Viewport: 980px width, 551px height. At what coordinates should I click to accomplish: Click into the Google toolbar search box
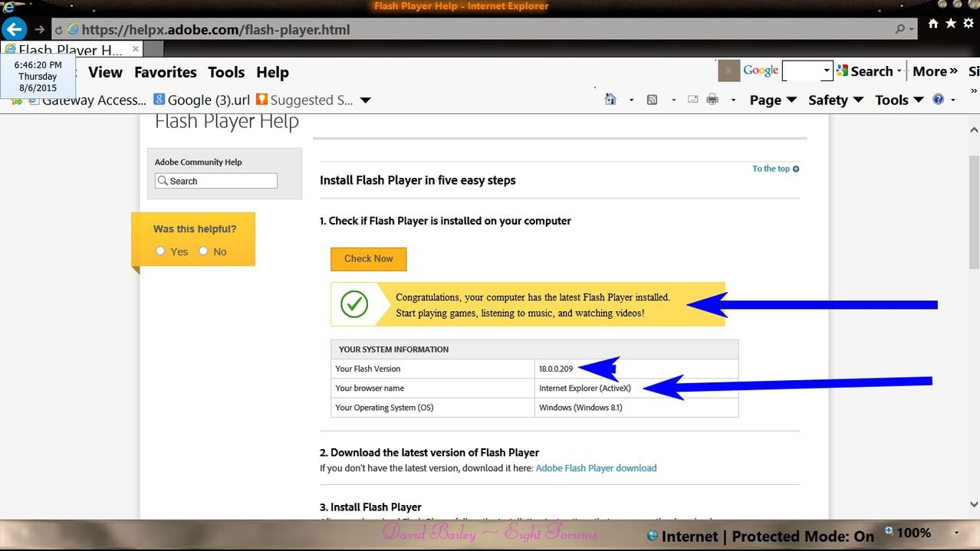(x=801, y=71)
